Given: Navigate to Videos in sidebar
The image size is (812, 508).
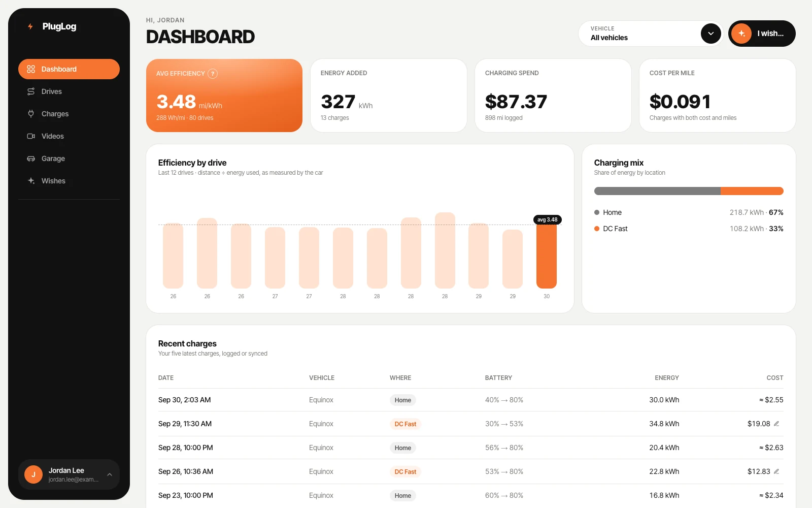Looking at the screenshot, I should point(69,136).
